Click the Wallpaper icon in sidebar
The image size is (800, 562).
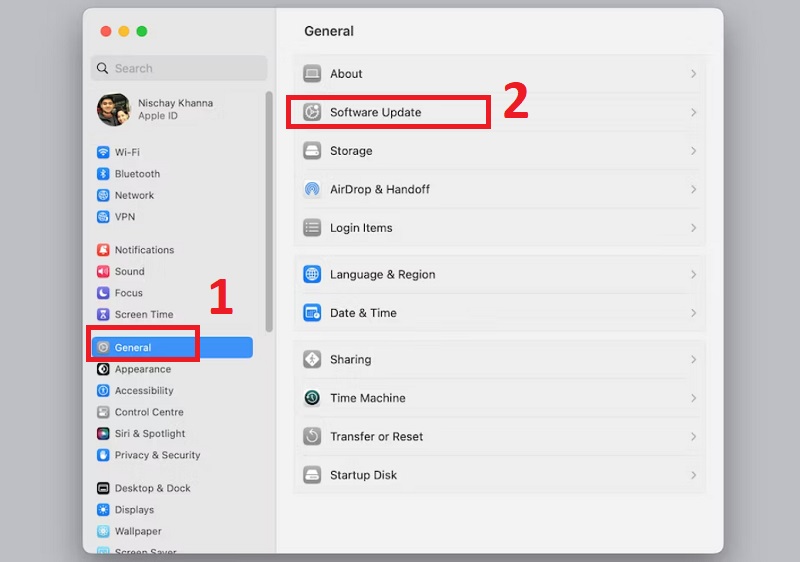point(103,531)
